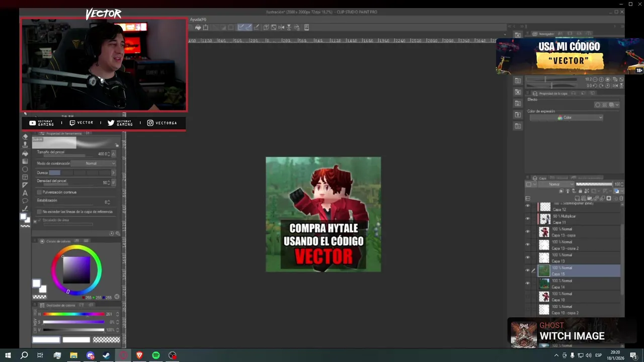Image resolution: width=644 pixels, height=362 pixels.
Task: Click the Fill command in the top command bar
Action: click(x=198, y=28)
